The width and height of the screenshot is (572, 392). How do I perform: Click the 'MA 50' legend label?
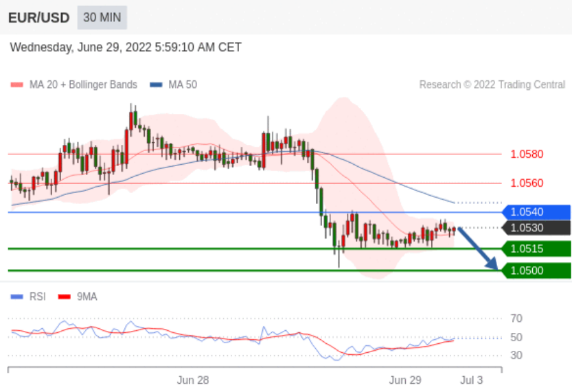pos(183,84)
